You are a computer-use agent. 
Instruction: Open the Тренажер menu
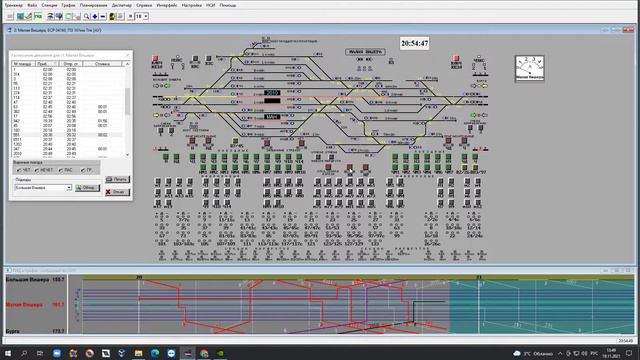(13, 5)
